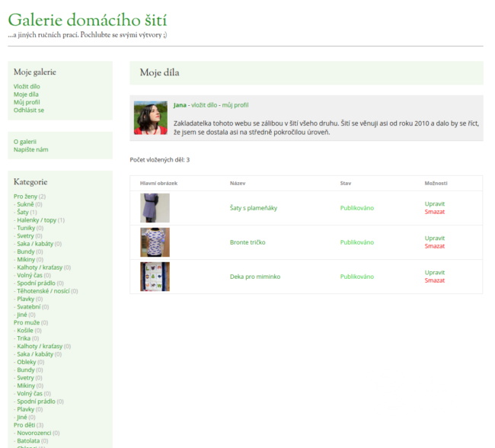Screen dimensions: 495x448
Task: Open Batolata subcategory
Action: [28, 441]
